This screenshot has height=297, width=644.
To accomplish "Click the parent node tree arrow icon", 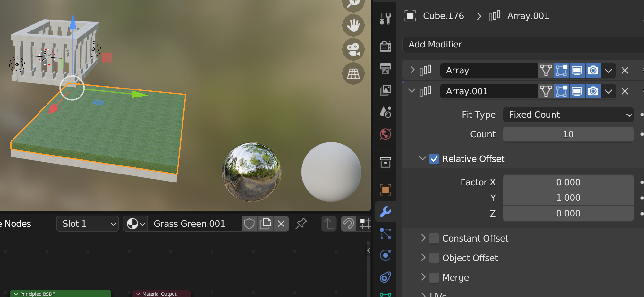I will coord(329,224).
